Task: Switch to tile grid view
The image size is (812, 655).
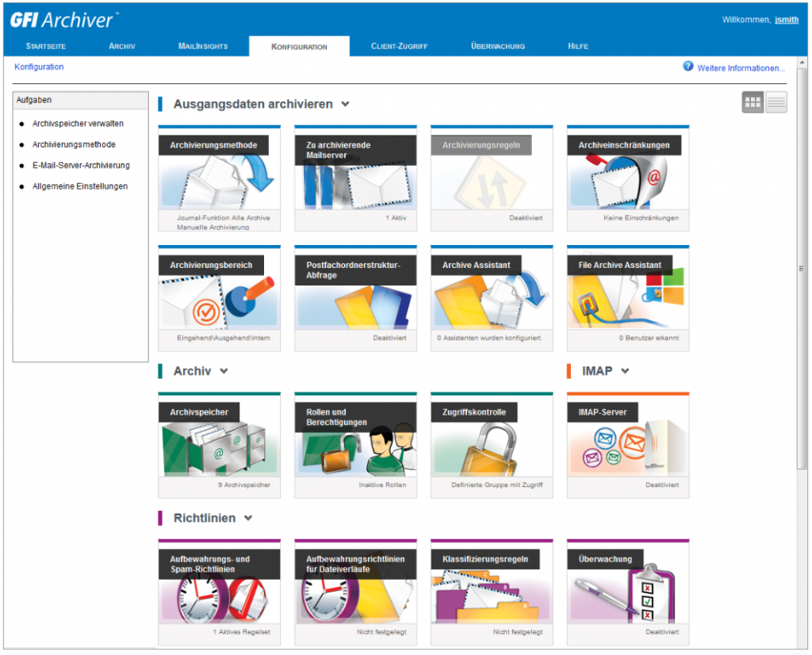Action: click(x=753, y=102)
